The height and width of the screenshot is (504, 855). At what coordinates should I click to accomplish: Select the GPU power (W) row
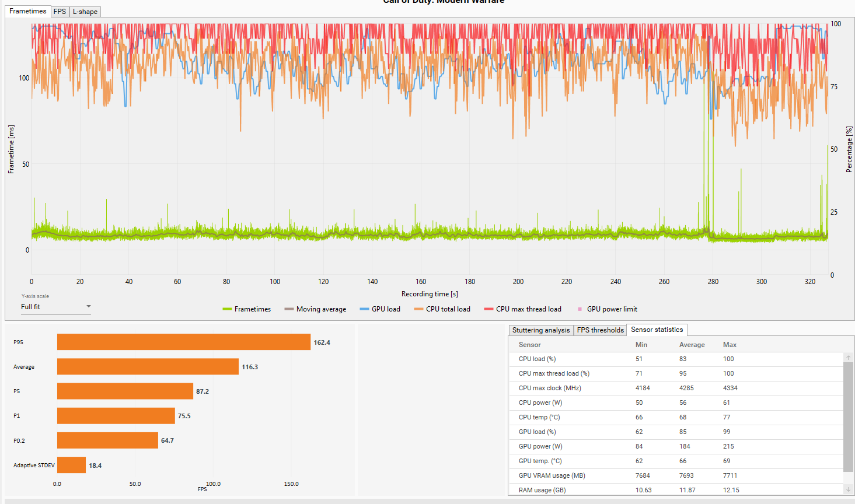click(676, 447)
